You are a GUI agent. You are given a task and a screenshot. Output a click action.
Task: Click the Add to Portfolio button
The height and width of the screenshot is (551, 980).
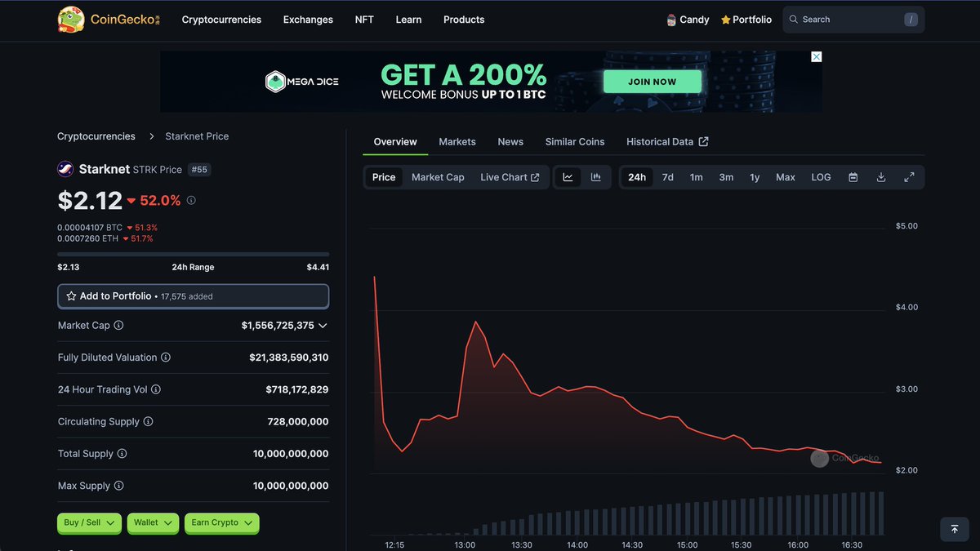[194, 296]
